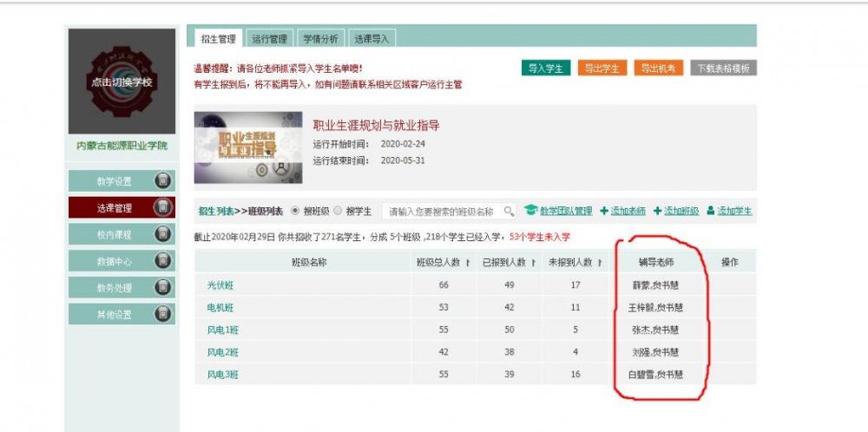Select the 按学生 radio button
Image resolution: width=868 pixels, height=432 pixels.
(339, 211)
